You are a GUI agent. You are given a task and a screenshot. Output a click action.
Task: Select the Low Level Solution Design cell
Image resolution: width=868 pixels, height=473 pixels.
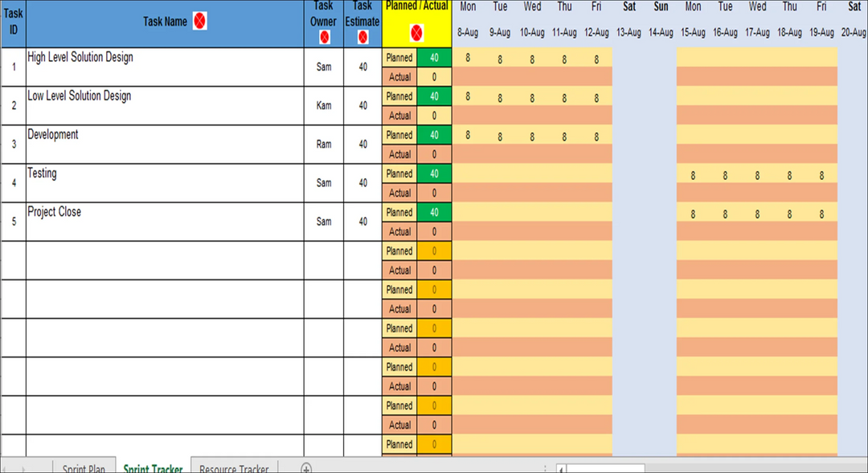pos(165,105)
